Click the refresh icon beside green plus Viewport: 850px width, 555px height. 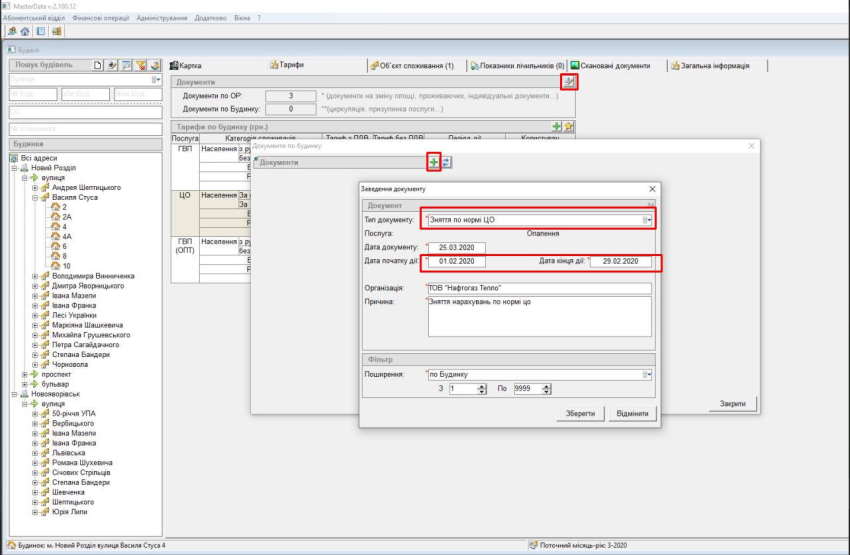tap(446, 161)
